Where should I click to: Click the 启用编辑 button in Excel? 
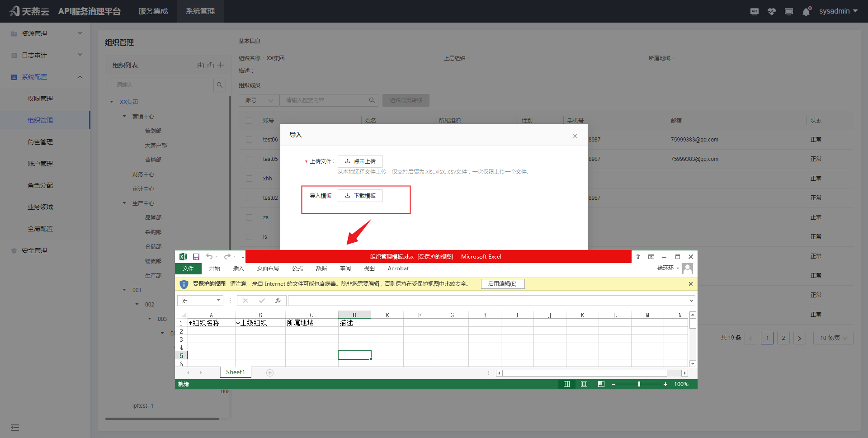[502, 284]
